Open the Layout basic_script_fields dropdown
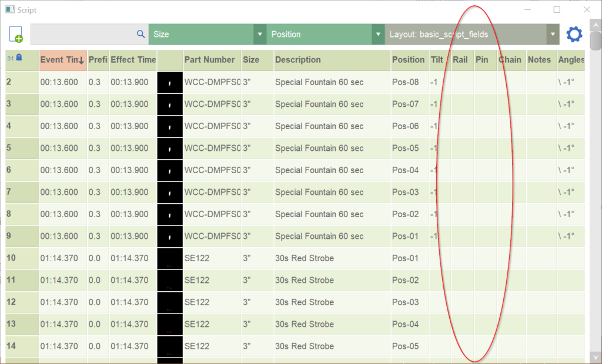 [552, 35]
